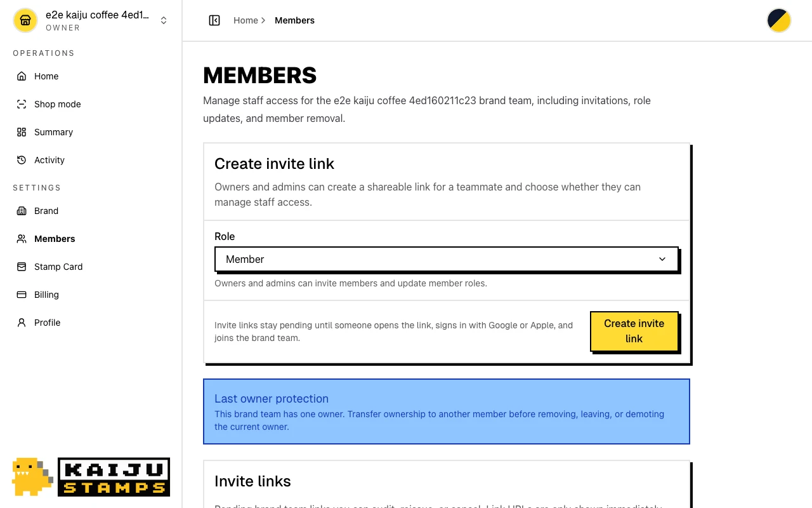This screenshot has width=812, height=508.
Task: Select Members in the sidebar
Action: coord(91,239)
